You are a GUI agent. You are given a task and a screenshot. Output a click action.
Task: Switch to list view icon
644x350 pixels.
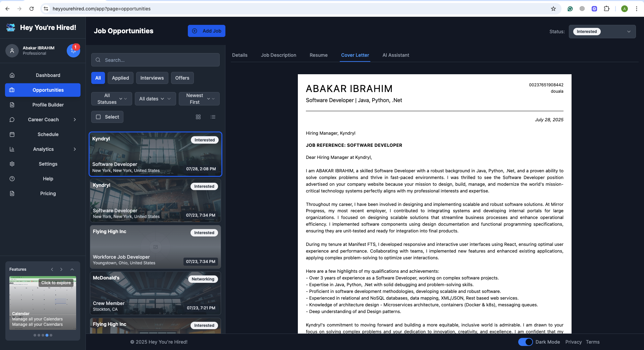[213, 117]
